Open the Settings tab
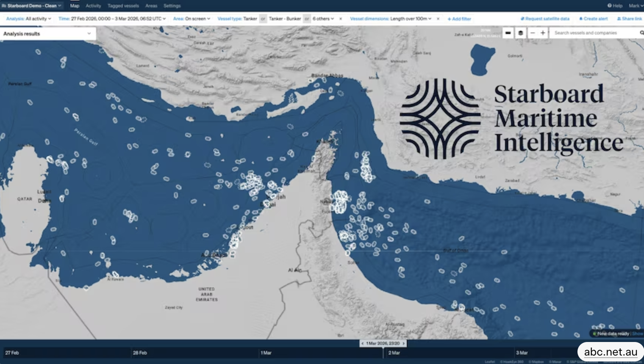 (x=172, y=6)
